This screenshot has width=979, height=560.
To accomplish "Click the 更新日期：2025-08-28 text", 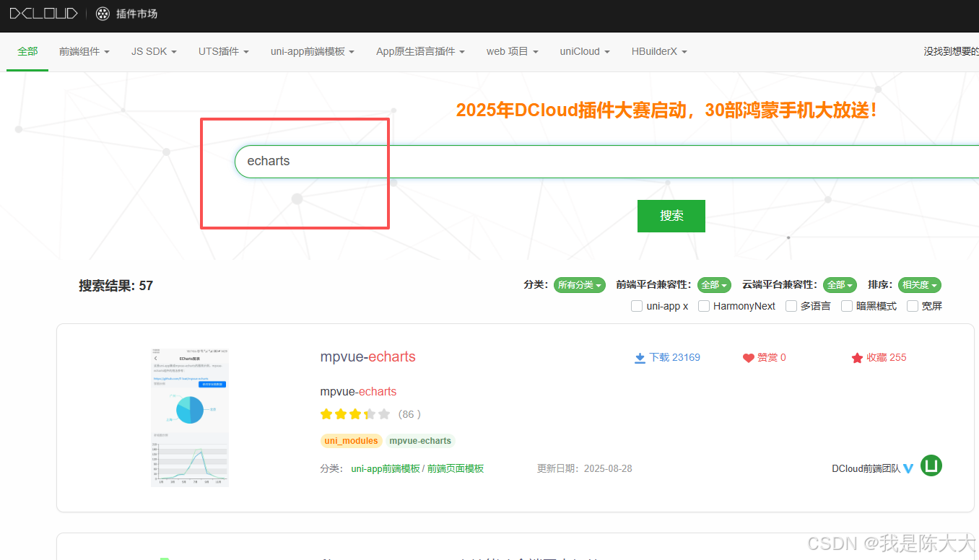I will click(585, 468).
